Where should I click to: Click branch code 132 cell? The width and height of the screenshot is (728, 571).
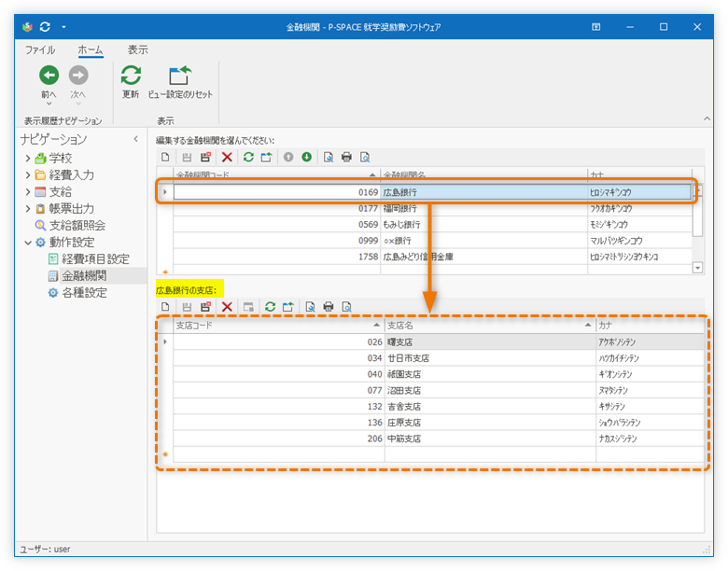click(279, 407)
